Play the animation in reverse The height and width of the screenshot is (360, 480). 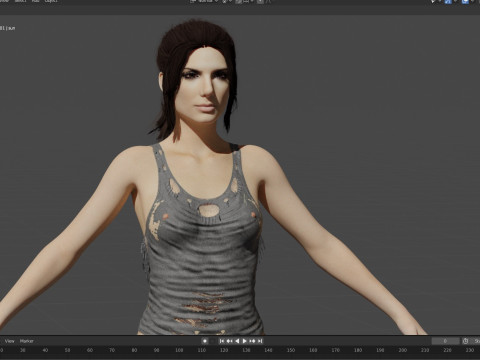pyautogui.click(x=237, y=341)
